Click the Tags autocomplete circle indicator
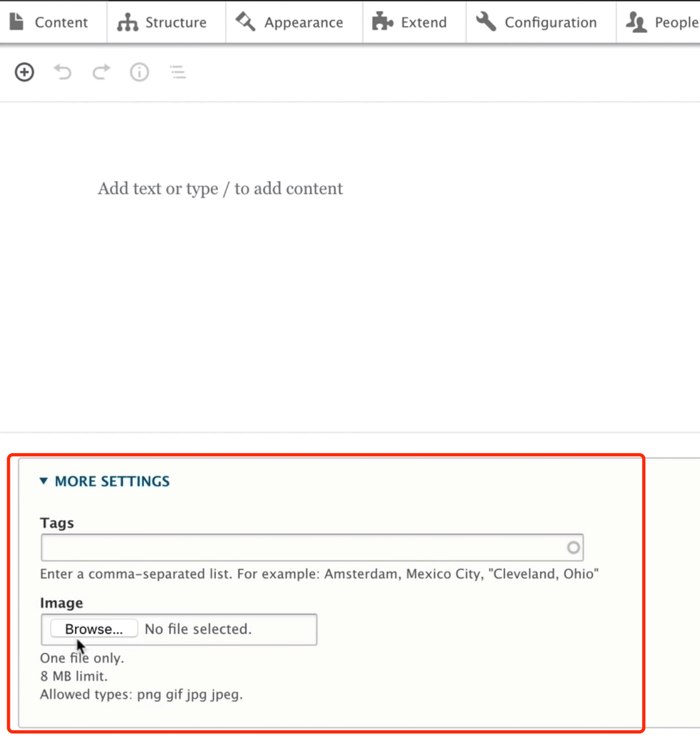This screenshot has height=747, width=700. point(573,548)
